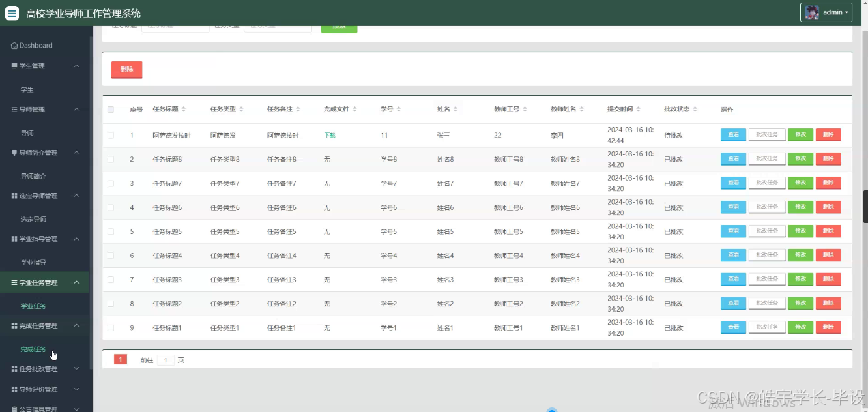Viewport: 868px width, 412px height.
Task: Open the 导师简介 submenu item
Action: (x=33, y=176)
